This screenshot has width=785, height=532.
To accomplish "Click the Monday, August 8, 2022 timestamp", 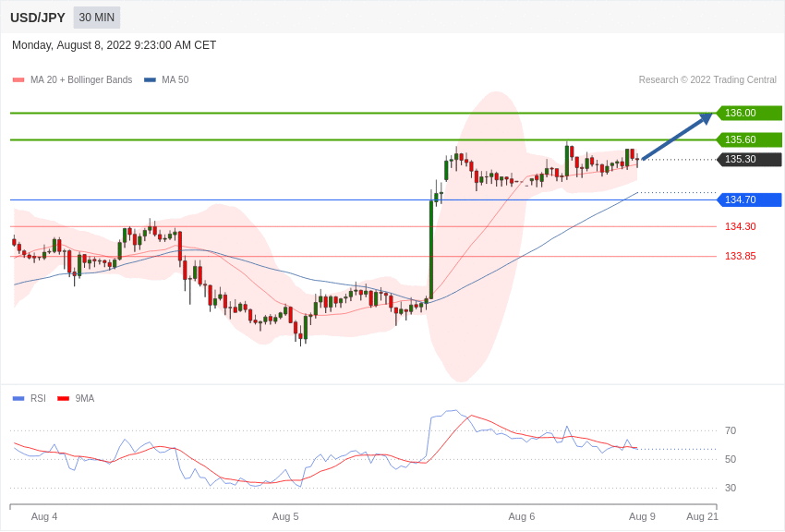I will point(115,45).
